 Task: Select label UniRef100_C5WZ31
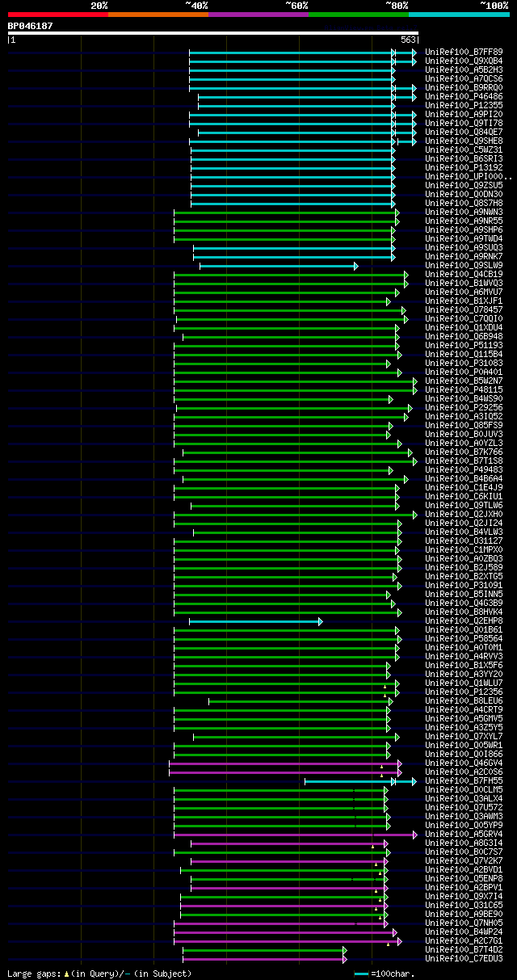click(x=463, y=149)
